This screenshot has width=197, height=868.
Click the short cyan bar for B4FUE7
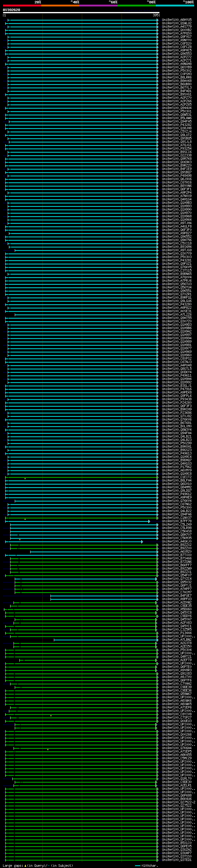pos(104,596)
